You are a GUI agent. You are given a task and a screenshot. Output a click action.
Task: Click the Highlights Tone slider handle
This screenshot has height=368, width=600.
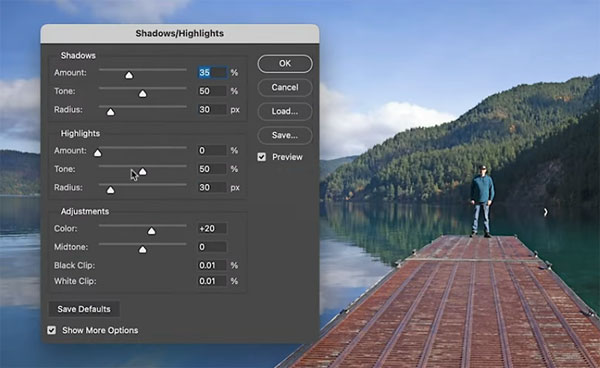143,171
